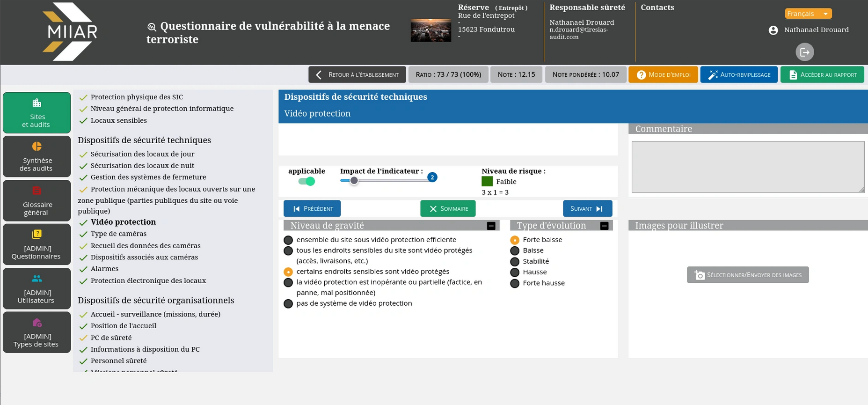Collapse the Type d'évolution panel
Image resolution: width=868 pixels, height=405 pixels.
click(x=604, y=226)
